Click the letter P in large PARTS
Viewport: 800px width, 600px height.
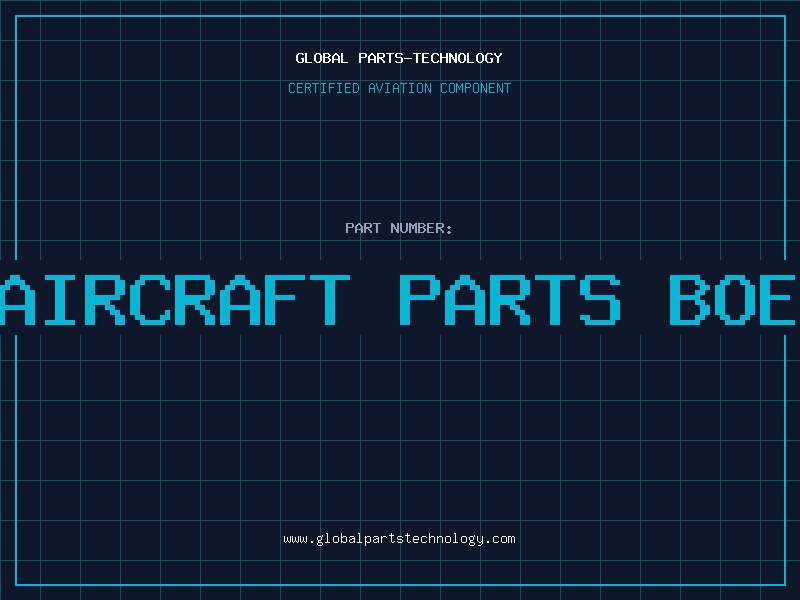point(419,299)
